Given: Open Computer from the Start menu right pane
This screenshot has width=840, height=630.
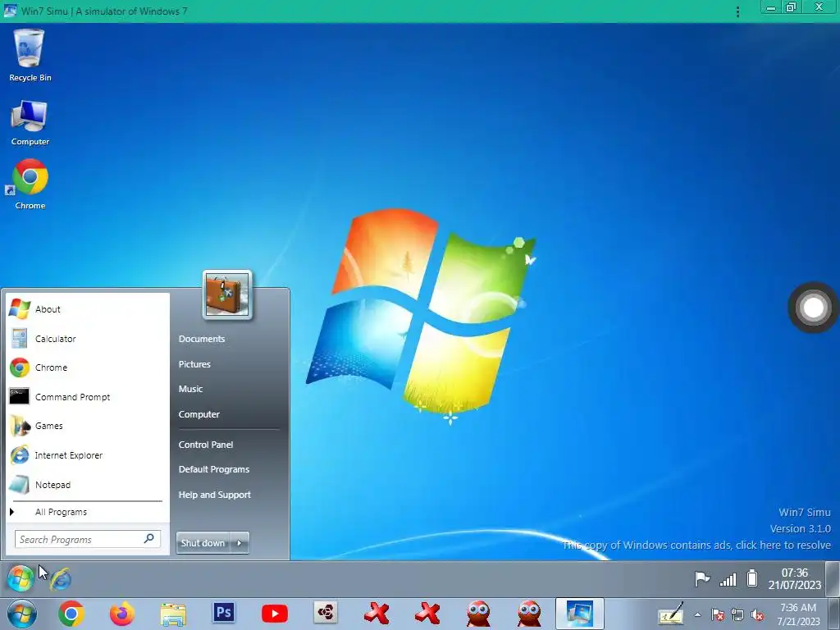Looking at the screenshot, I should pyautogui.click(x=199, y=414).
